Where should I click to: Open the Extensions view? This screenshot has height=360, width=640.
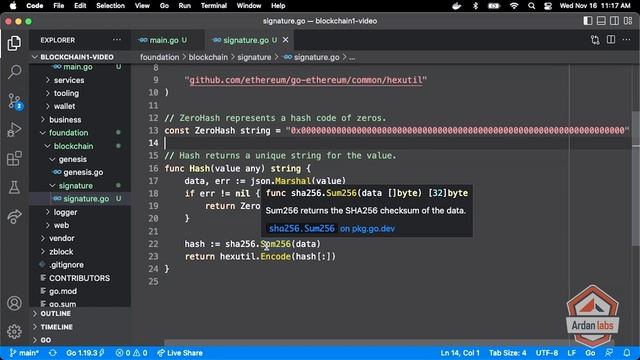click(14, 158)
